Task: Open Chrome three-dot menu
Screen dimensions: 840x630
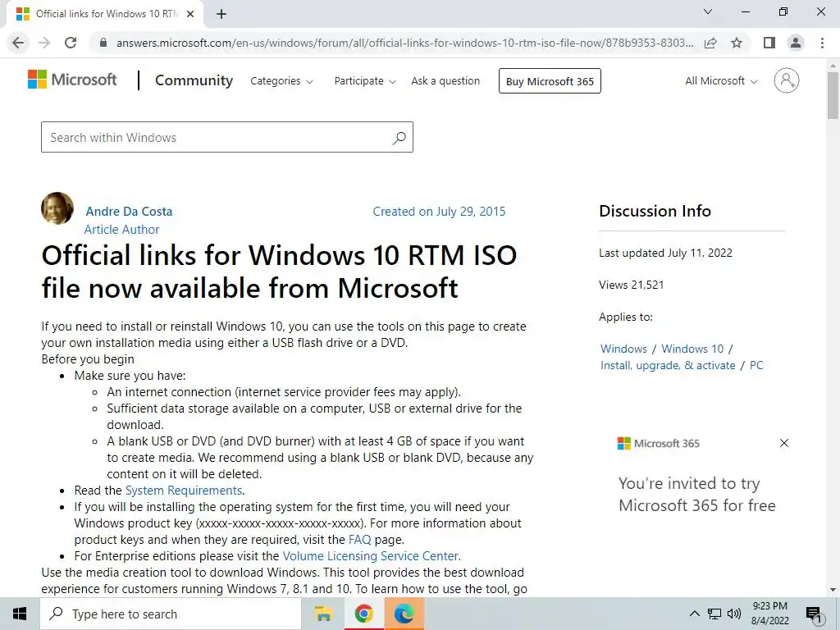Action: click(822, 43)
